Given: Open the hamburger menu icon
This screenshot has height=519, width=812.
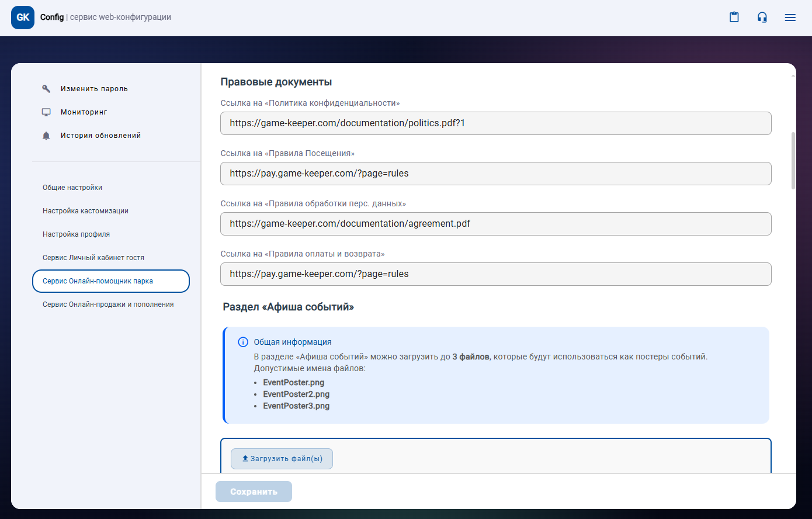Looking at the screenshot, I should 790,18.
